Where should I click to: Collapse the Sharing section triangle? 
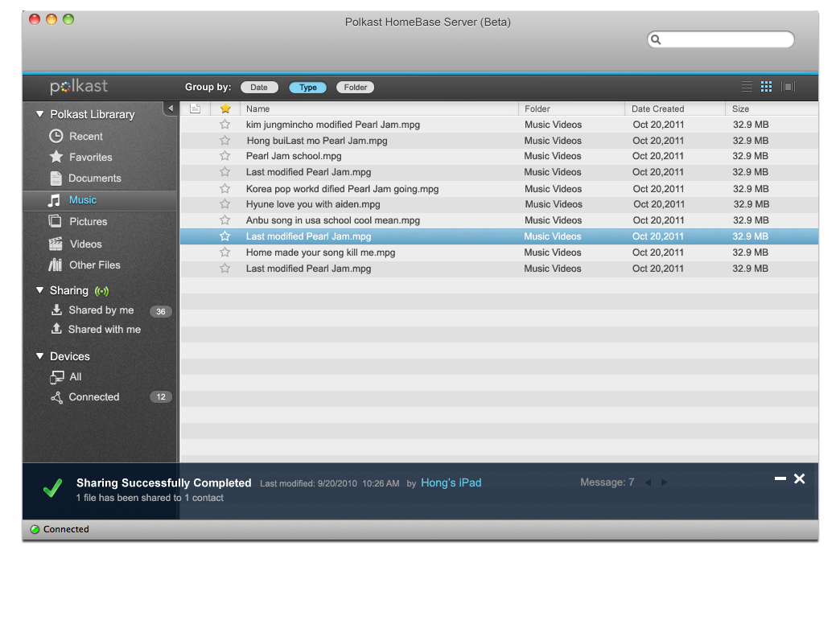[x=39, y=290]
